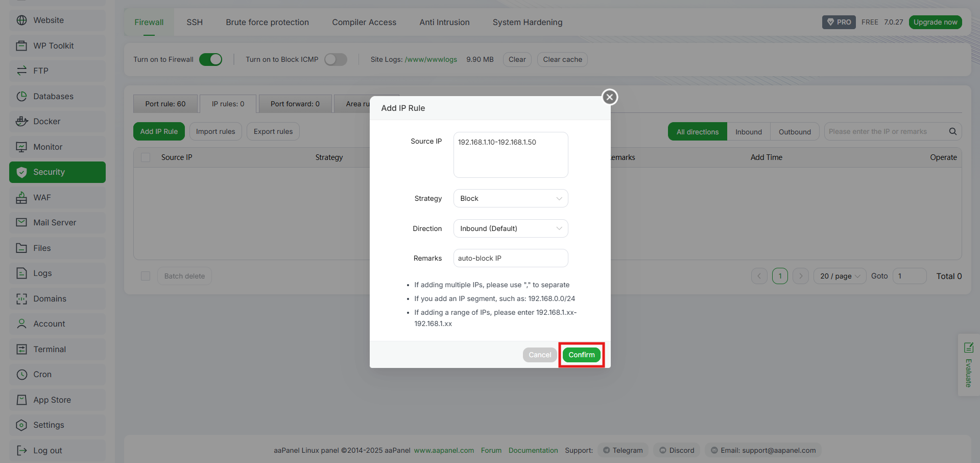Close the Add IP Rule dialog with X
The image size is (980, 463).
tap(610, 97)
